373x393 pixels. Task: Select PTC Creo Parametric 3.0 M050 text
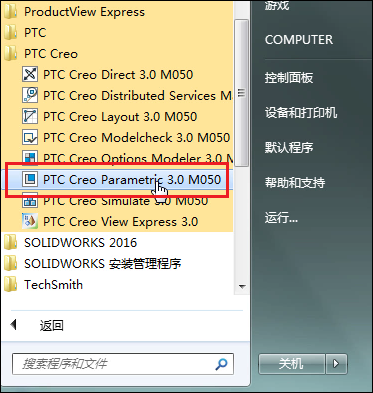(132, 180)
